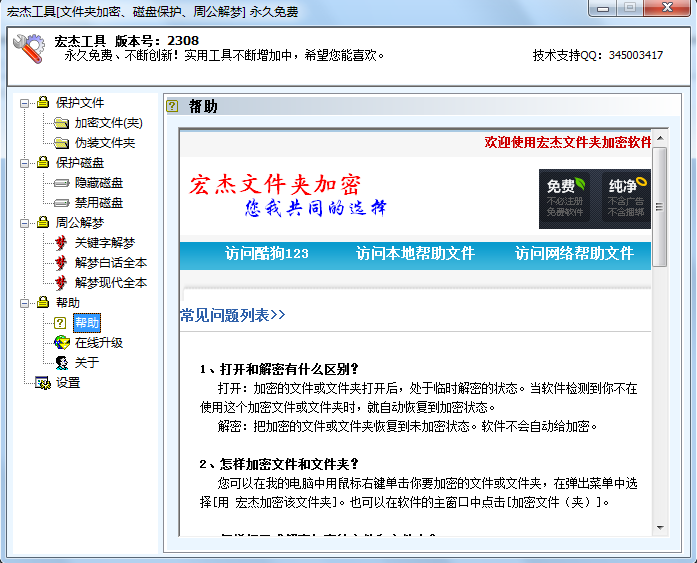Click the 隐藏磁盘 disk icon
Screen dimensions: 697x563
point(61,183)
